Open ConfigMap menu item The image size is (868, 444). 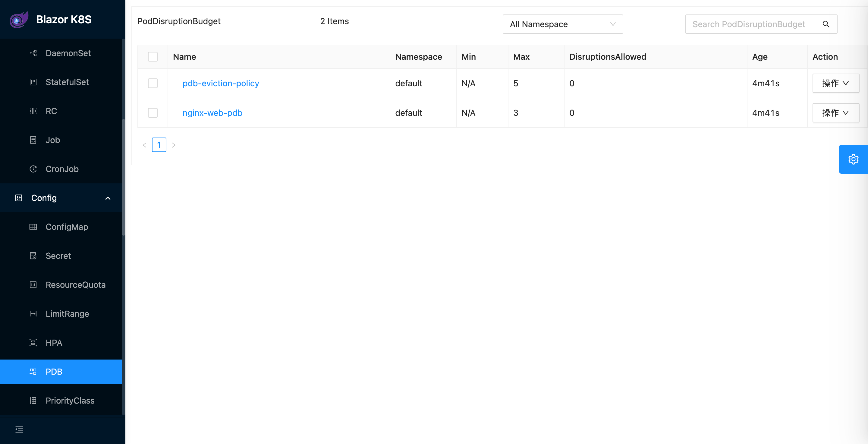point(61,227)
